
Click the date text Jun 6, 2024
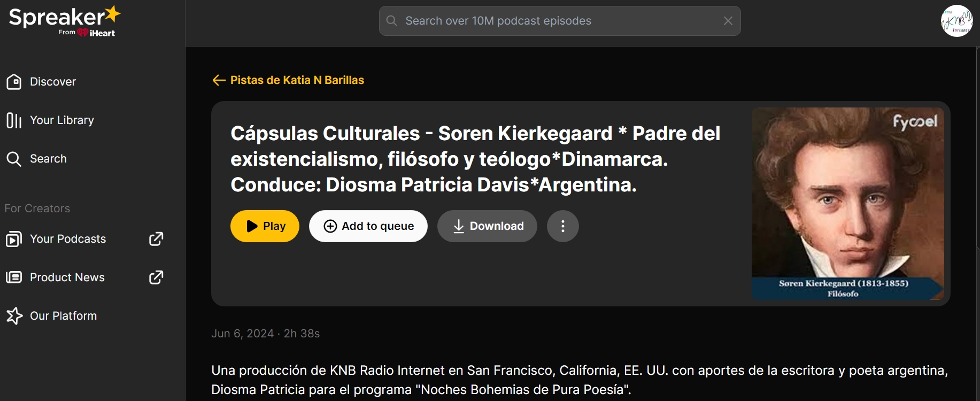click(242, 334)
